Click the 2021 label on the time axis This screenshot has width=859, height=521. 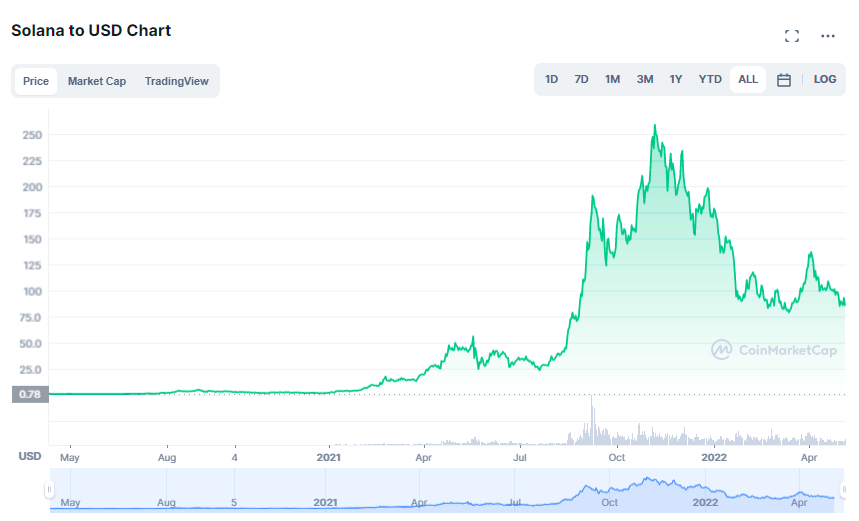328,457
